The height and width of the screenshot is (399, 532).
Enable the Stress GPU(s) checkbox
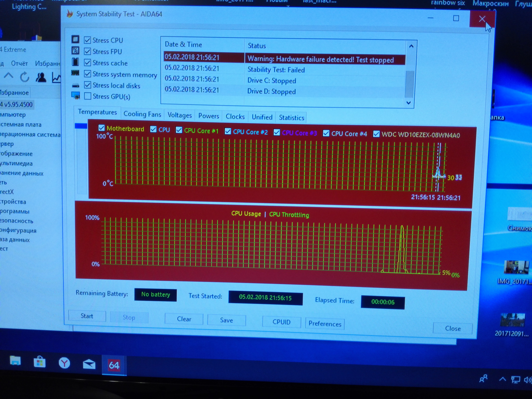tap(88, 96)
